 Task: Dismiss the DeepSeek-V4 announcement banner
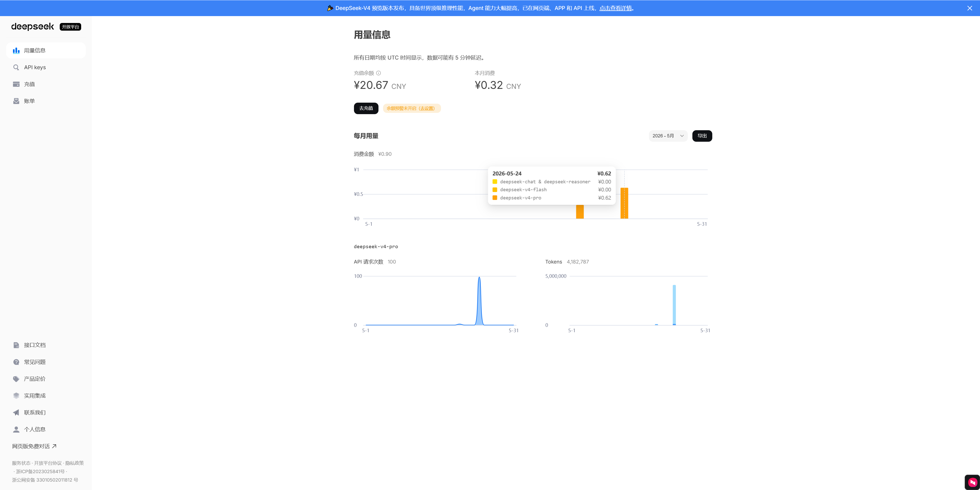[970, 8]
